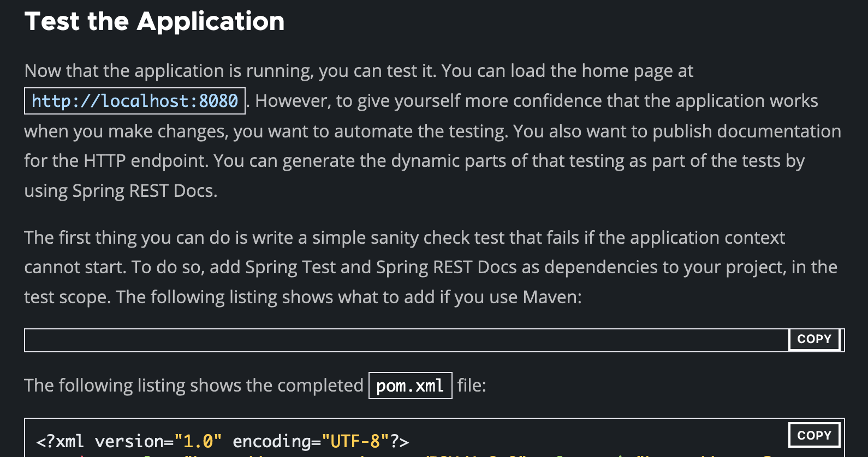
Task: Click the word version in XML declaration
Action: click(x=129, y=441)
